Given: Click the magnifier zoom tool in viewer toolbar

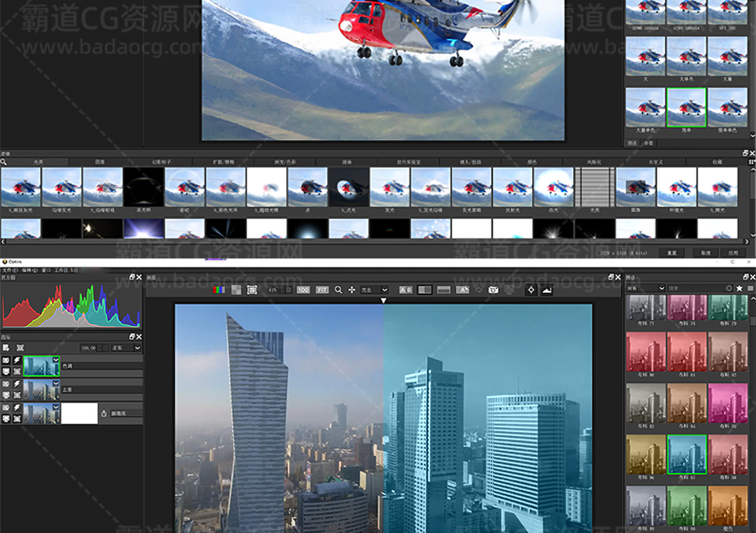Looking at the screenshot, I should pos(338,290).
